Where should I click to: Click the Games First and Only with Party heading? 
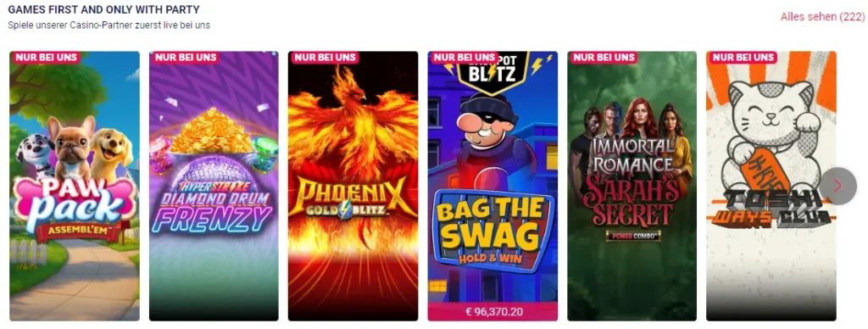[x=104, y=10]
